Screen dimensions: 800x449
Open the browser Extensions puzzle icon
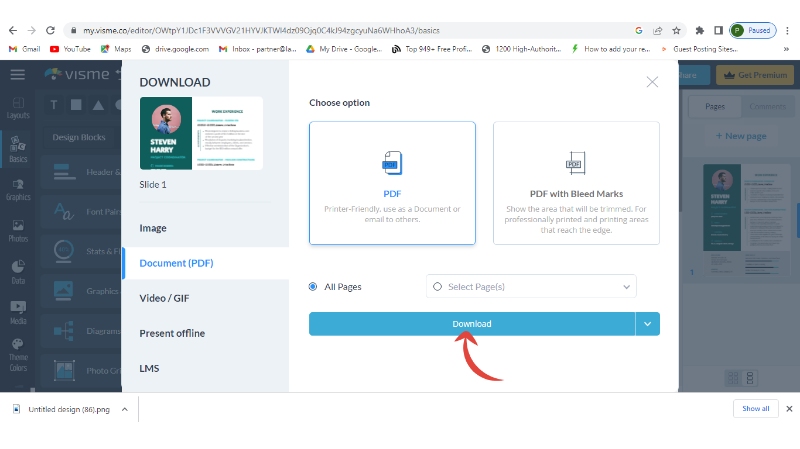pyautogui.click(x=700, y=31)
